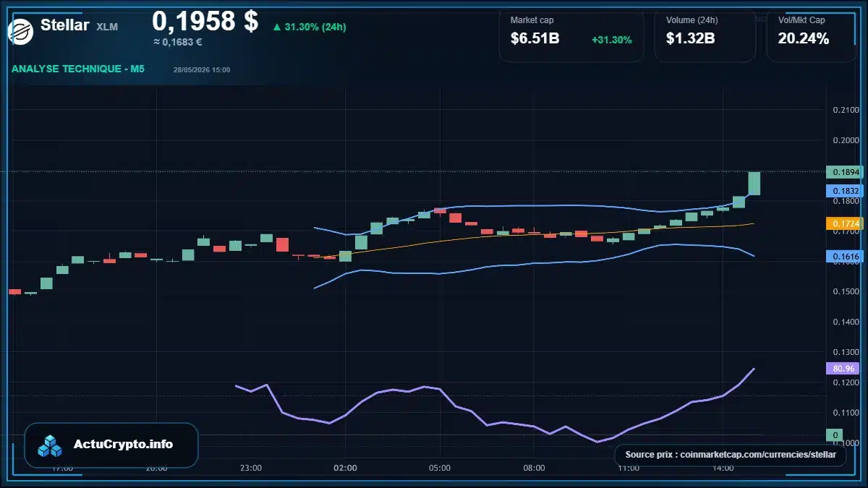Select the Market cap card

click(571, 35)
